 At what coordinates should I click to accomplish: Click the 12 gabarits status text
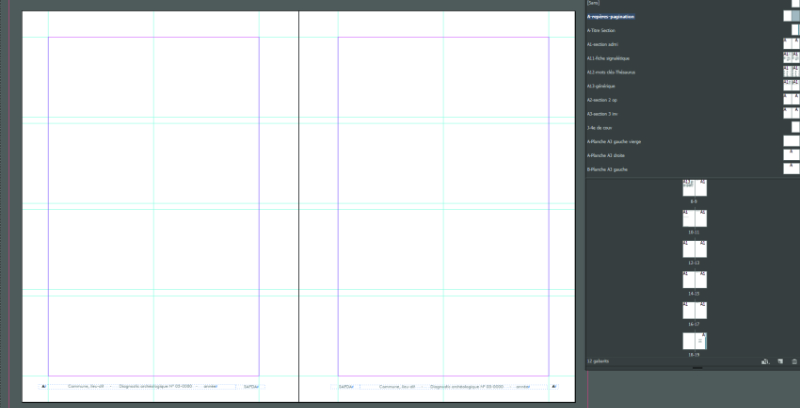coord(597,361)
